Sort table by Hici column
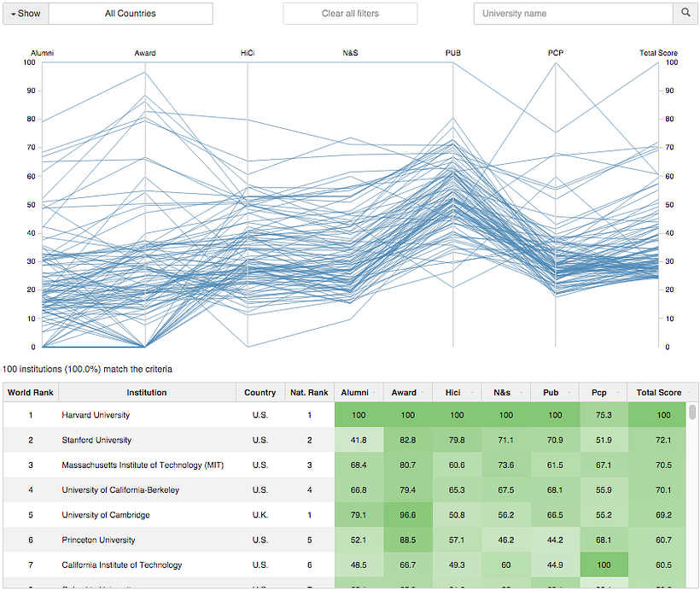The height and width of the screenshot is (591, 700). click(x=457, y=392)
